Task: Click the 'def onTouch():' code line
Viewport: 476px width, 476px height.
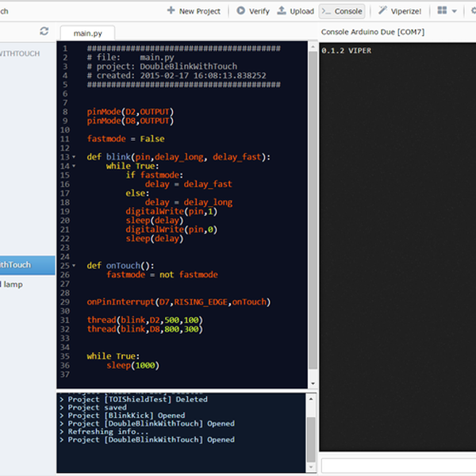Action: [x=121, y=266]
